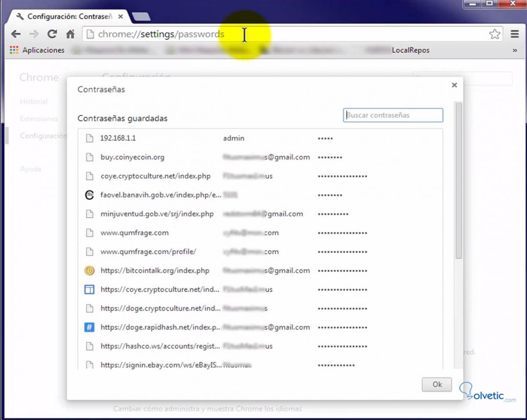527x420 pixels.
Task: Click the favicon of faovel.banavih.gob.ve entry
Action: 90,195
